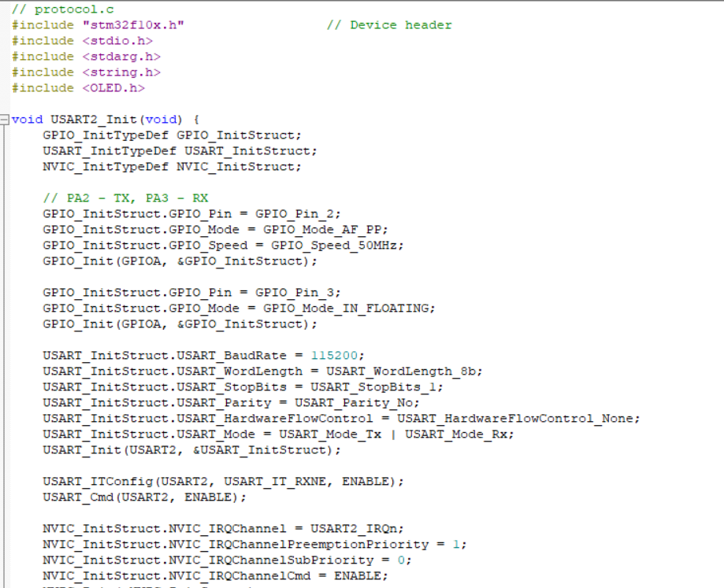Click the 'USART2_IRQn' value

[x=353, y=528]
